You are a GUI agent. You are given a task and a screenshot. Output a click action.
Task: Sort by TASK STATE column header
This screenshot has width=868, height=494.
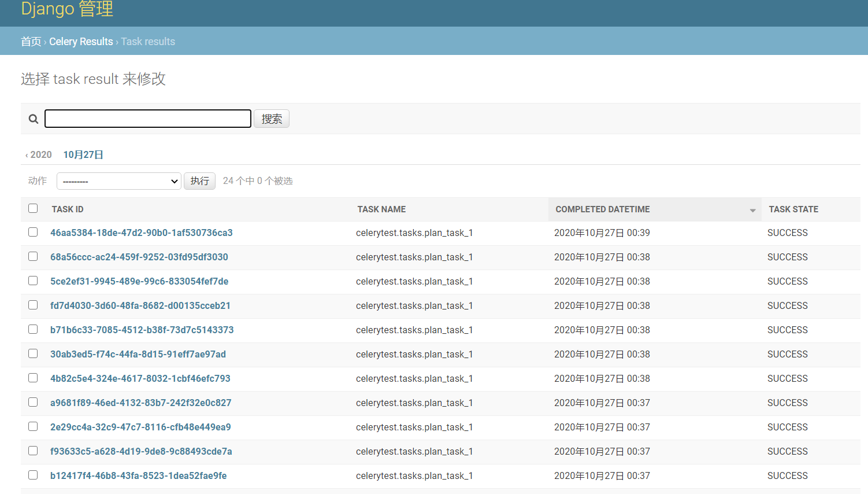(792, 209)
